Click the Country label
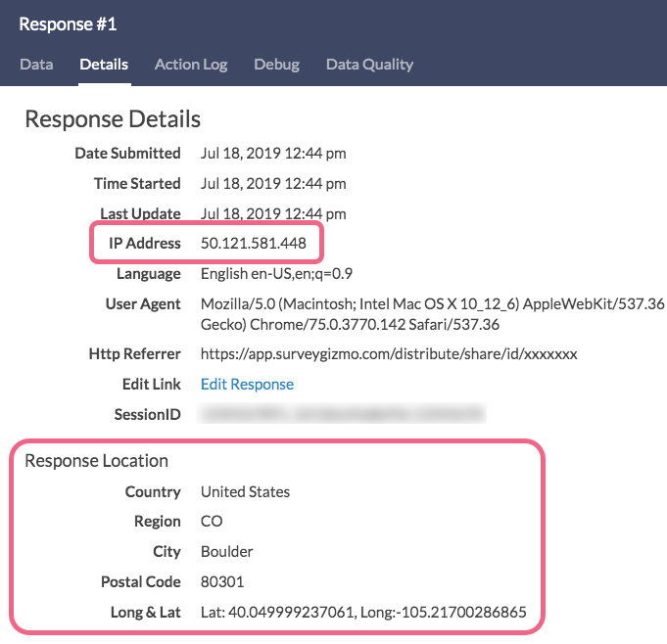Viewport: 667px width, 644px height. 153,492
